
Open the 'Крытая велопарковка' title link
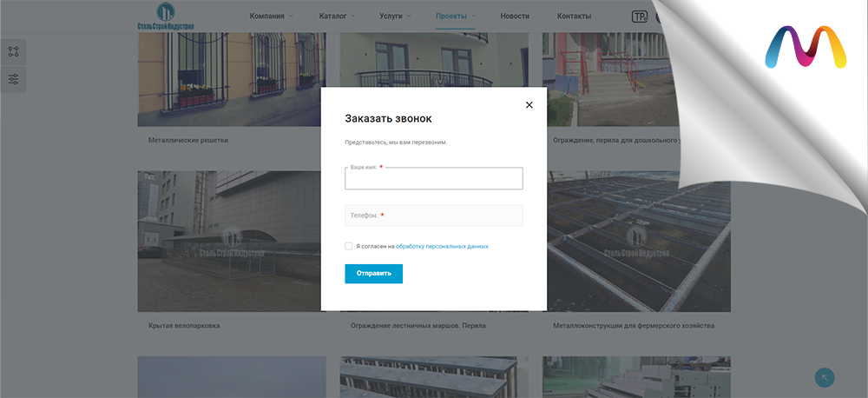click(184, 326)
